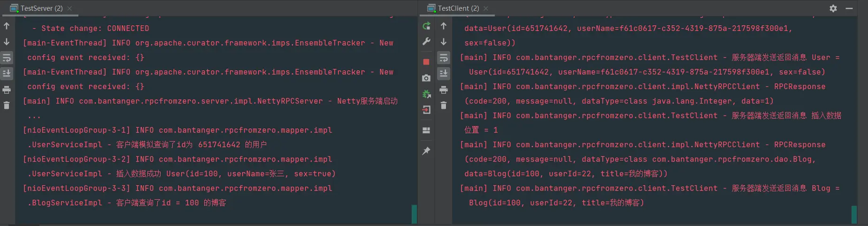
Task: Click the TestClient console scrollbar marker
Action: [854, 214]
